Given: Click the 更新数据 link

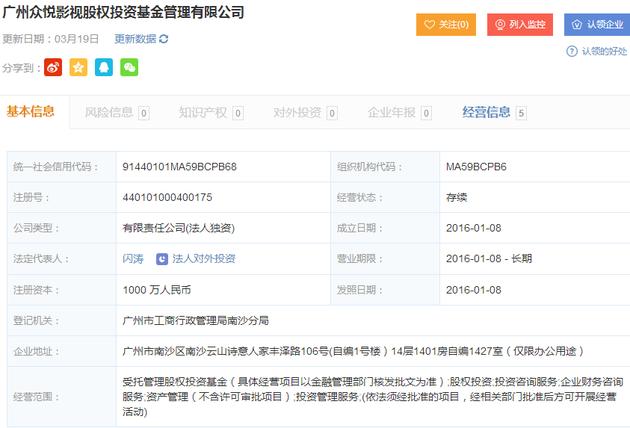Looking at the screenshot, I should pyautogui.click(x=135, y=39).
